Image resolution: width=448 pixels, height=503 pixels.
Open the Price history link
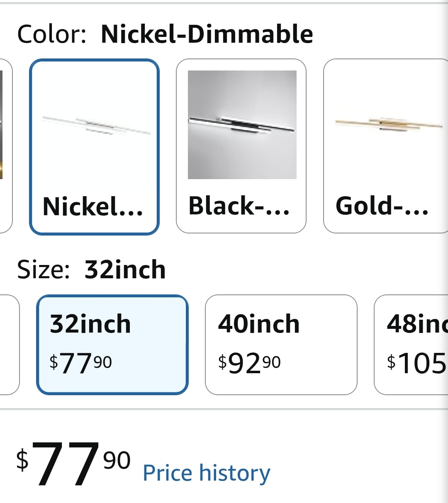(x=207, y=473)
